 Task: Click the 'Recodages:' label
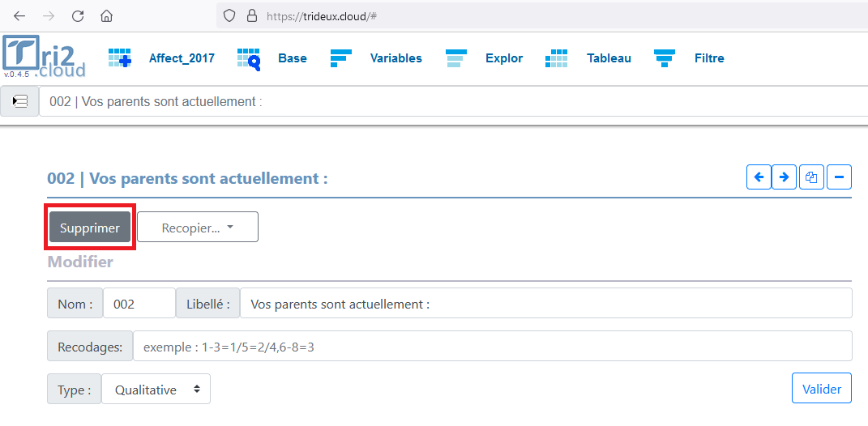point(90,347)
